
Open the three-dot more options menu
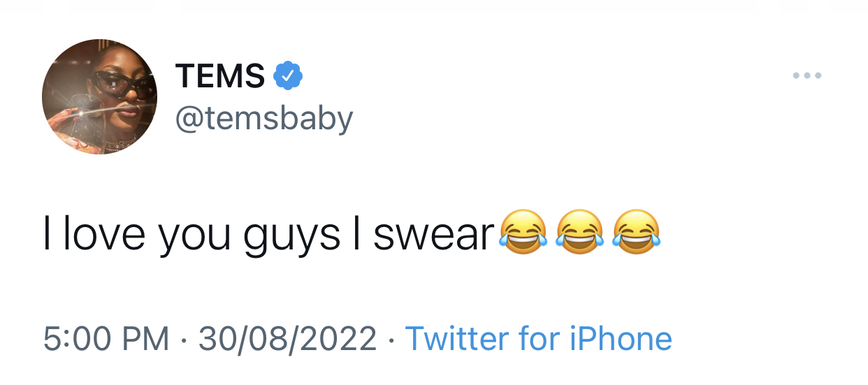(807, 75)
